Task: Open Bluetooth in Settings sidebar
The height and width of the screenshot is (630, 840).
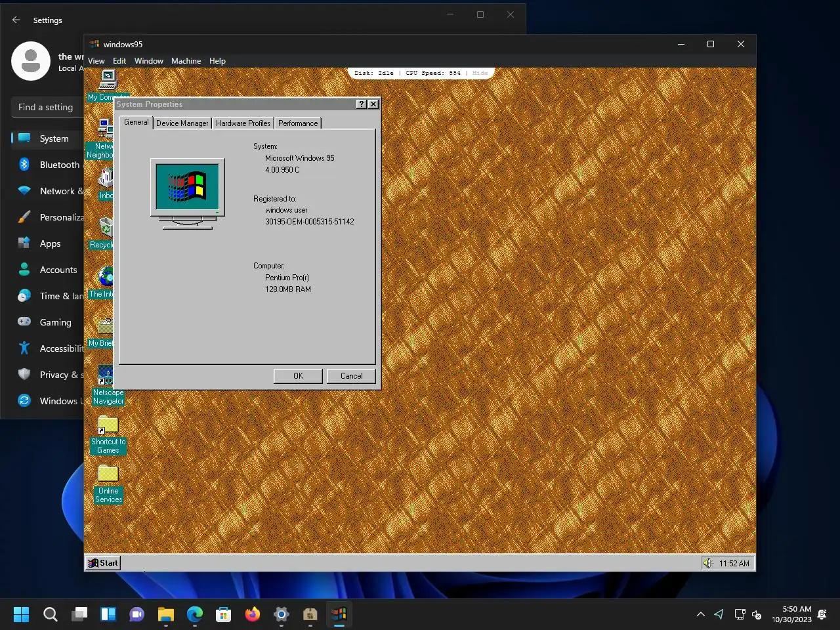Action: pyautogui.click(x=47, y=165)
